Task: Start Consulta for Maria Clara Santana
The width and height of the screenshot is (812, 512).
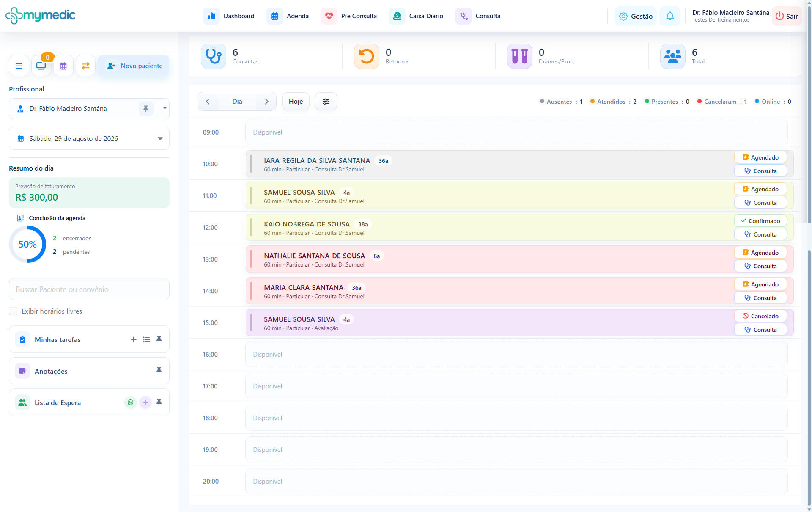Action: [760, 298]
